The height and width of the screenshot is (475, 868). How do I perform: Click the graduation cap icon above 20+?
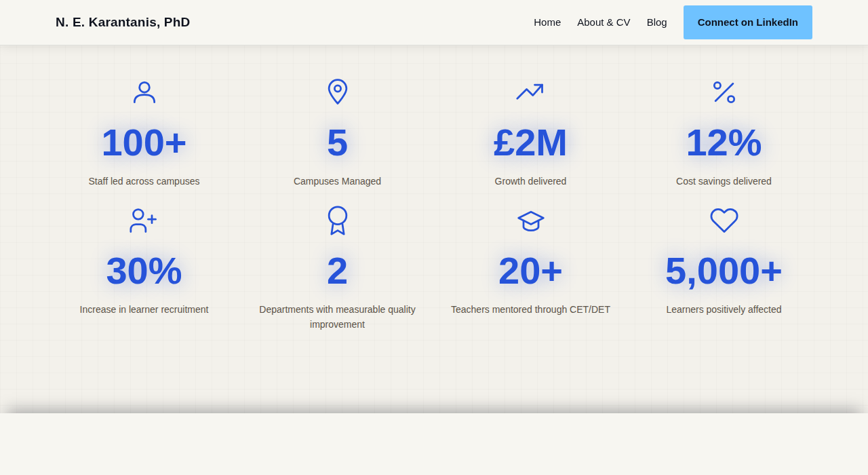(531, 221)
